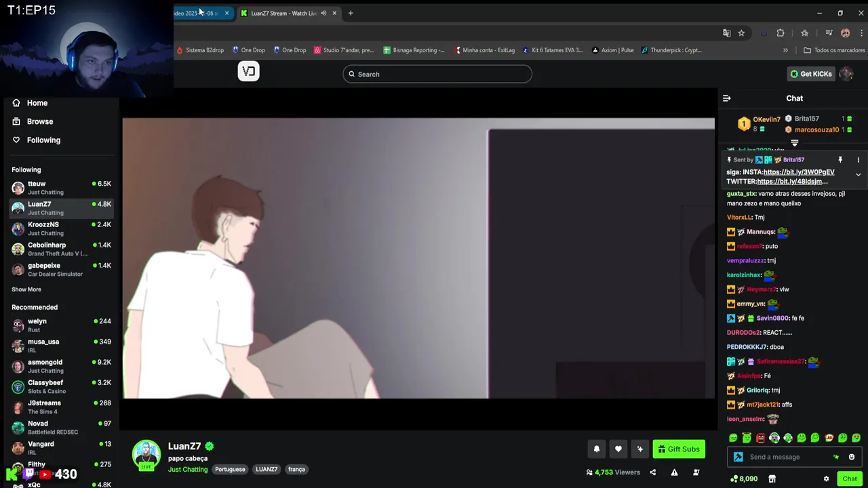This screenshot has height=488, width=868.
Task: Open asmongold recommended channel
Action: 61,366
